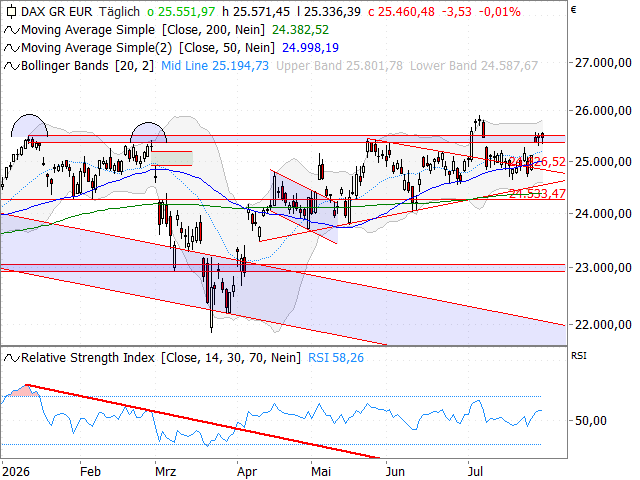Viewport: 640px width, 480px height.
Task: Click the 23.000,00 price axis label
Action: click(603, 268)
